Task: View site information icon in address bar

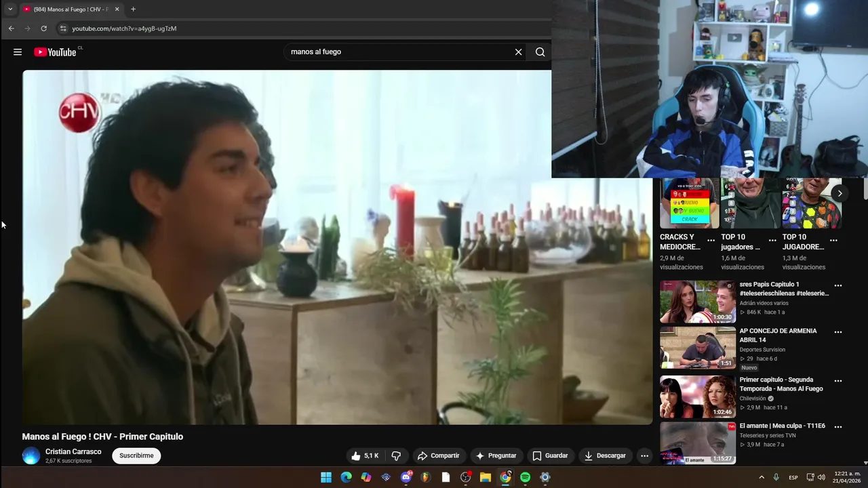Action: tap(63, 28)
